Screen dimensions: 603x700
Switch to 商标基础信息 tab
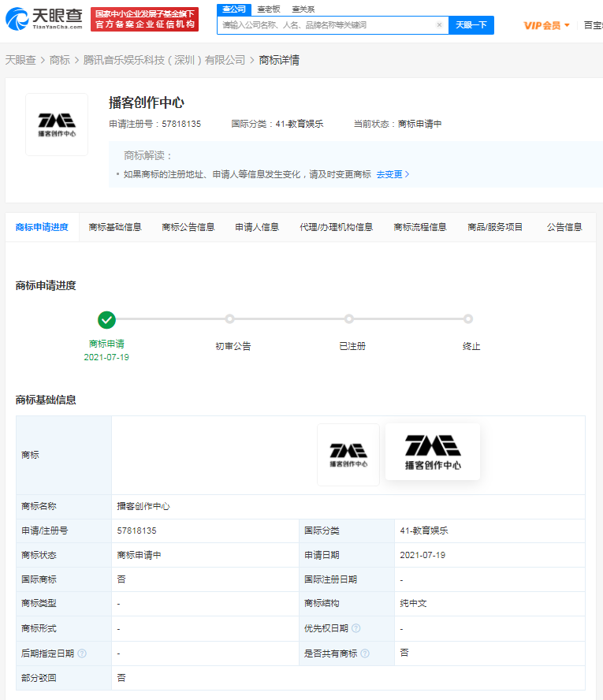point(115,227)
